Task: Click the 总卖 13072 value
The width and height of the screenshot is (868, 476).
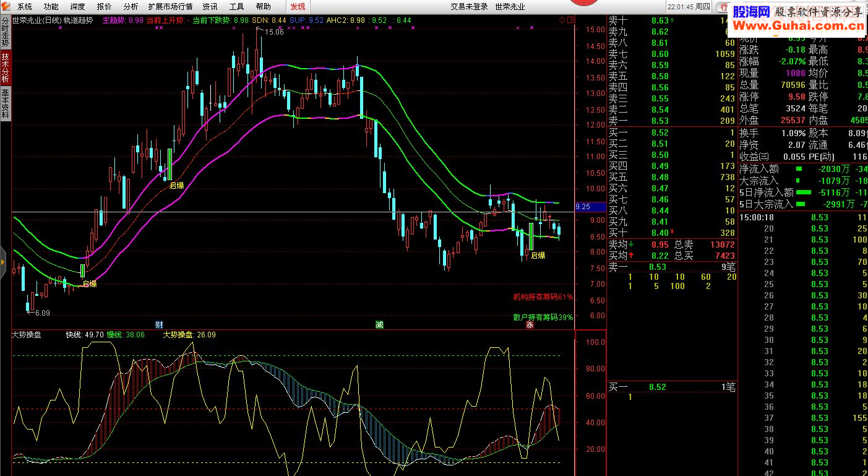Action: click(x=721, y=244)
